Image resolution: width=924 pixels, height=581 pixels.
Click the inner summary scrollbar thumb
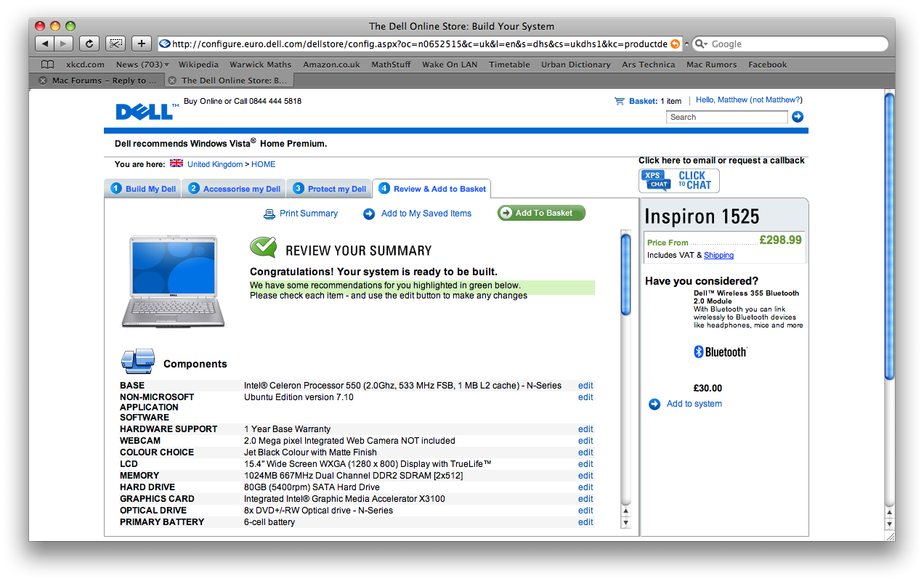point(625,275)
